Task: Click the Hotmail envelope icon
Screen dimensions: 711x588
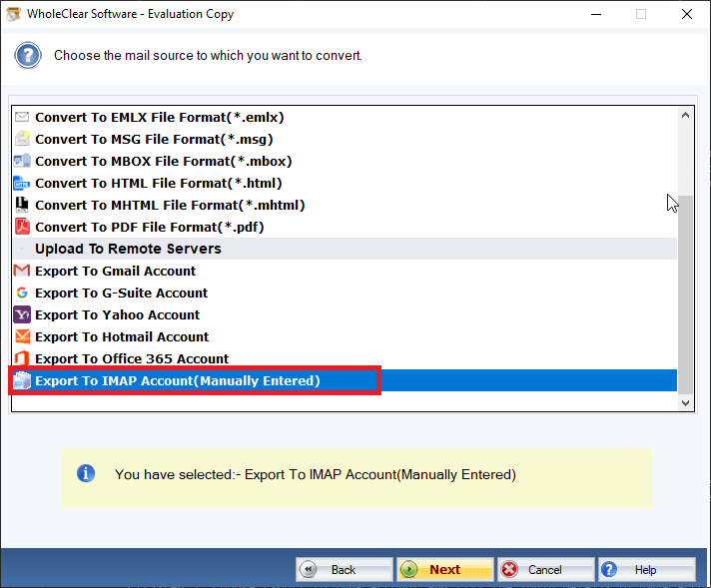Action: click(22, 337)
